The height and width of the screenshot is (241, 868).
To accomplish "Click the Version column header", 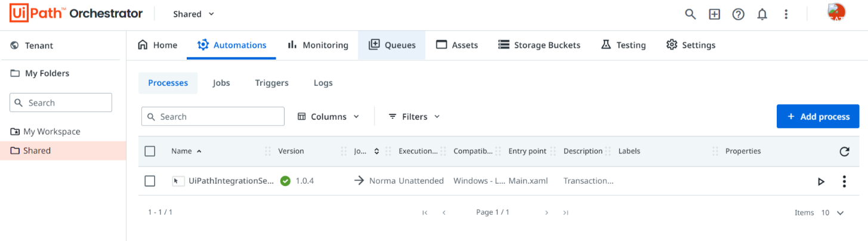I will pos(291,152).
